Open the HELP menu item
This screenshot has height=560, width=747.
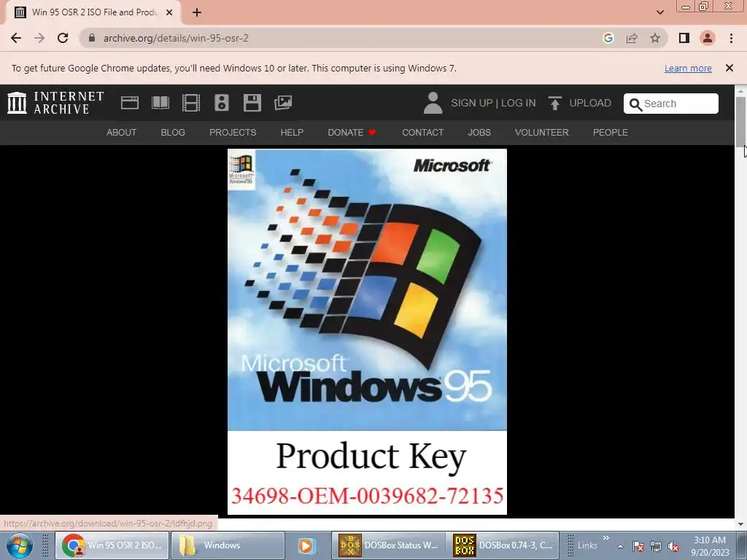pyautogui.click(x=292, y=133)
